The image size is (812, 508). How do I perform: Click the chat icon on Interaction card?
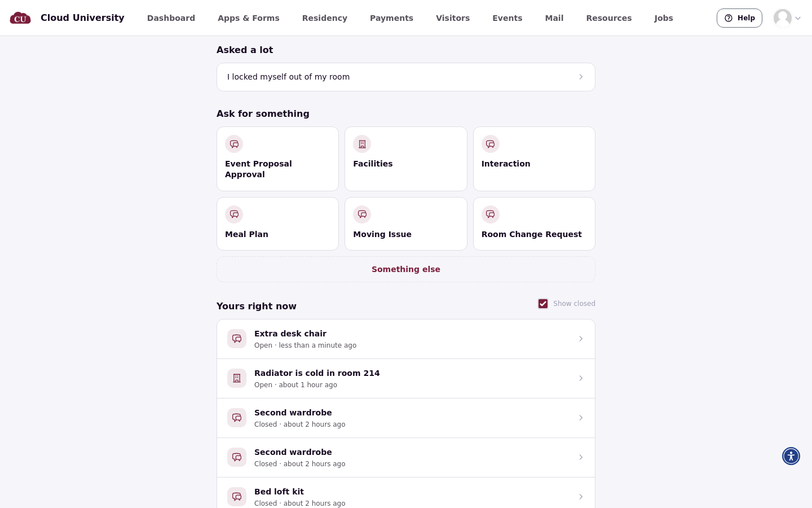click(491, 144)
